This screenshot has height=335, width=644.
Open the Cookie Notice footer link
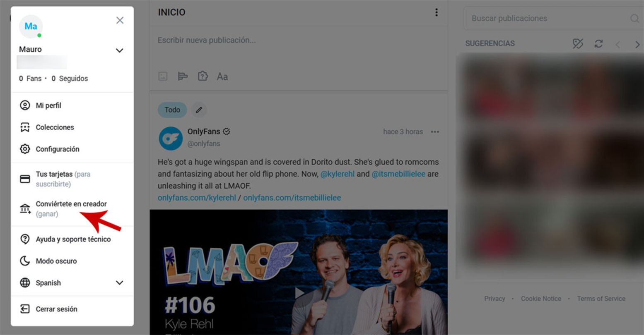[x=541, y=299]
